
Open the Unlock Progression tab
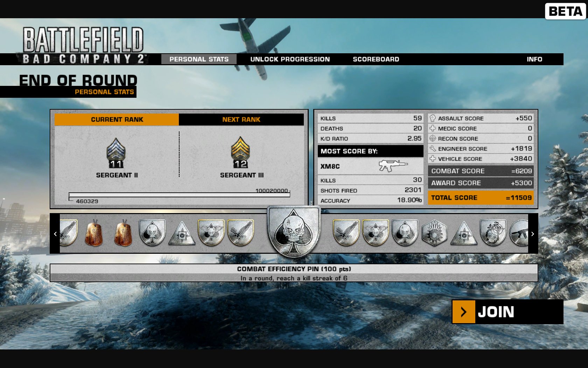[x=290, y=59]
